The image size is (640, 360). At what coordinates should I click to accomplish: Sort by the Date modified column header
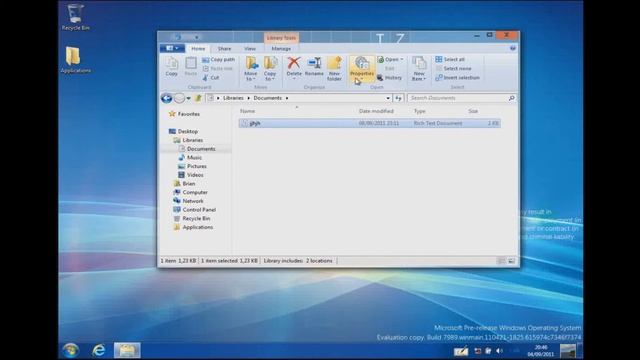[x=376, y=111]
